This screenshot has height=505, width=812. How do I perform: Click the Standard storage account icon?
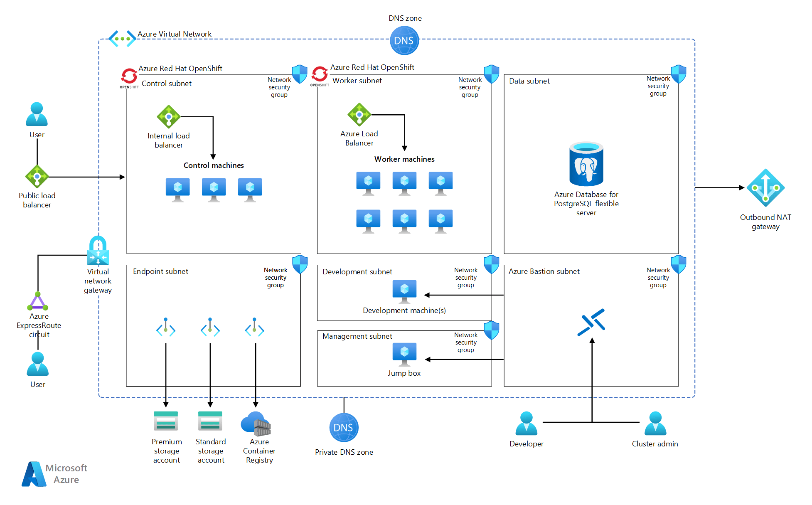tap(210, 421)
